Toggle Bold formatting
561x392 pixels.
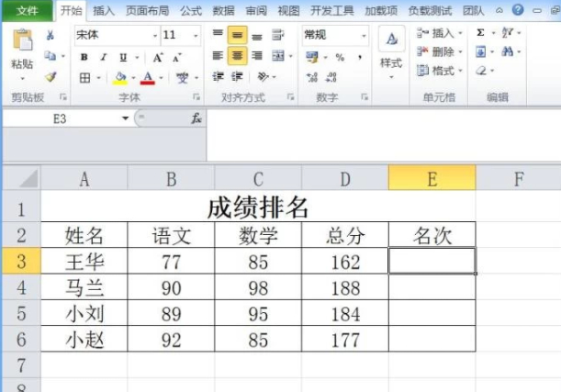tap(84, 57)
